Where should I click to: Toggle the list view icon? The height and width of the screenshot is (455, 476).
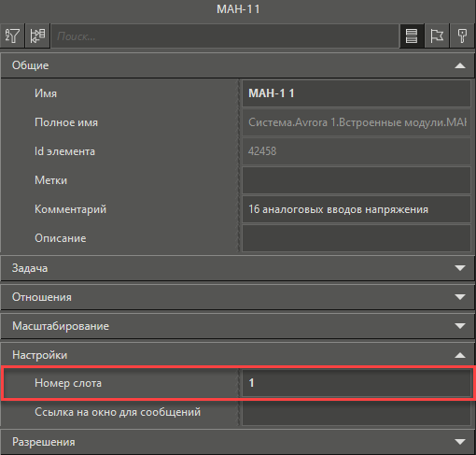click(412, 36)
